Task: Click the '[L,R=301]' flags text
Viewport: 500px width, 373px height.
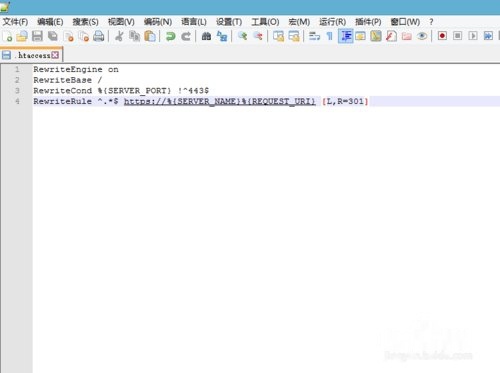Action: [345, 101]
